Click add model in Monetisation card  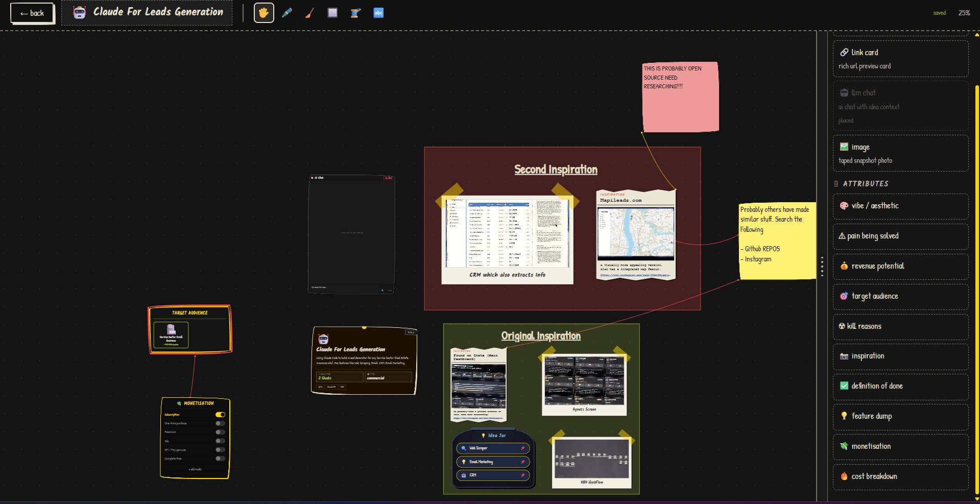195,469
